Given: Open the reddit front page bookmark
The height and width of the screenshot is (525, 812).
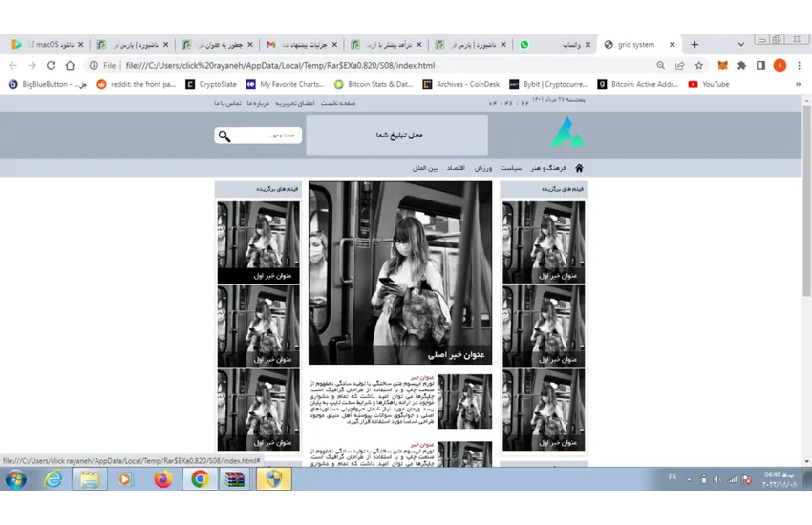Looking at the screenshot, I should [x=137, y=84].
